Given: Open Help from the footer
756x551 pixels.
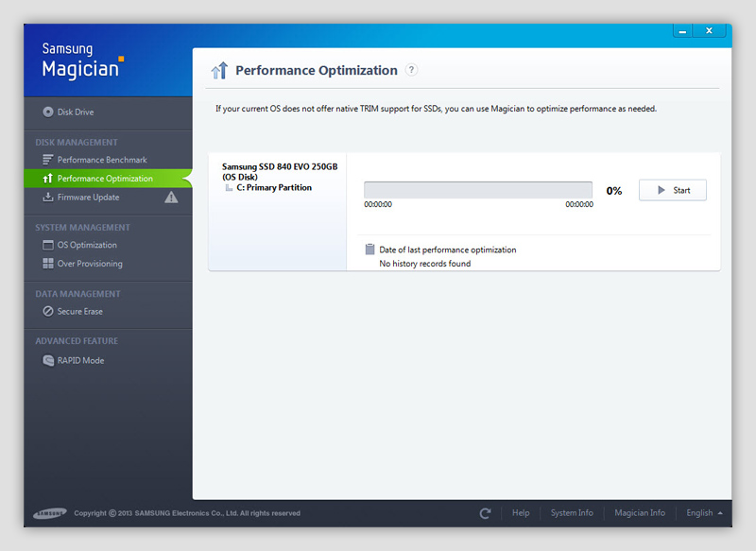Looking at the screenshot, I should 521,513.
